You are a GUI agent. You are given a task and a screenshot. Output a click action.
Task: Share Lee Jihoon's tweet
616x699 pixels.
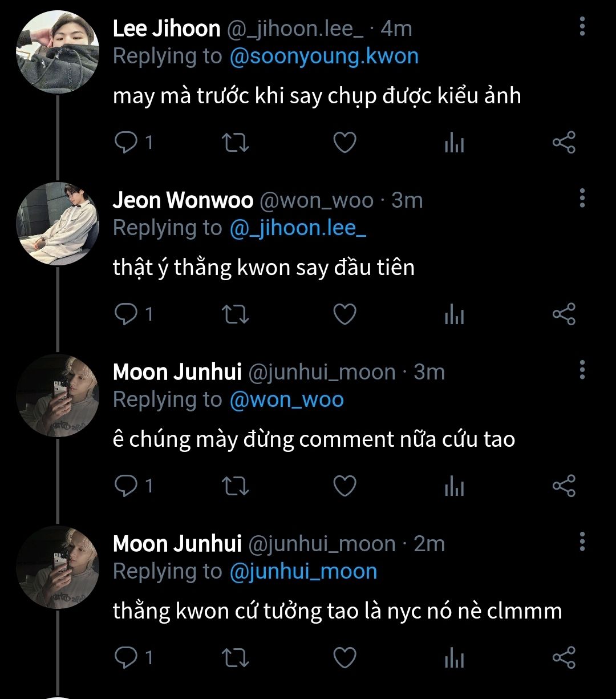[x=564, y=142]
